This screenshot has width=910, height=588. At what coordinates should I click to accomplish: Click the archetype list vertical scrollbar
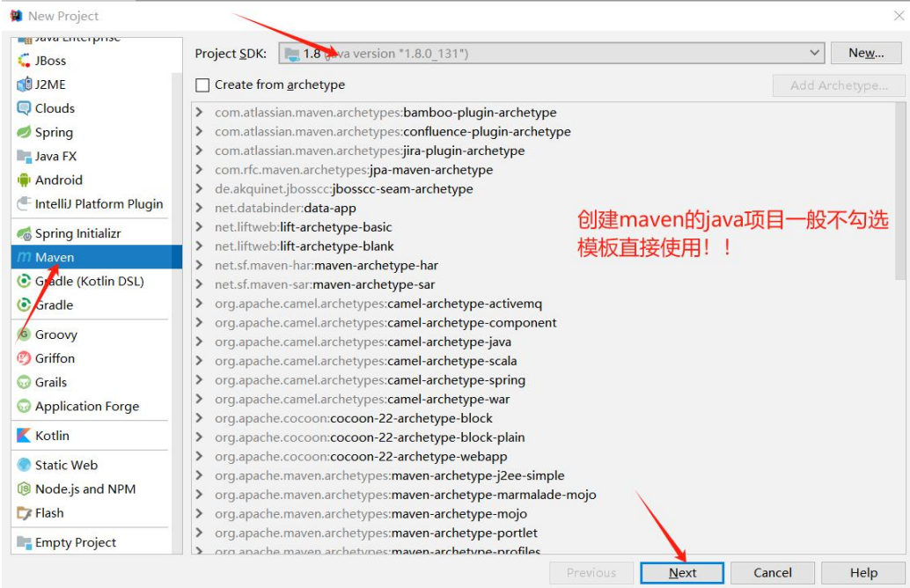pyautogui.click(x=900, y=192)
